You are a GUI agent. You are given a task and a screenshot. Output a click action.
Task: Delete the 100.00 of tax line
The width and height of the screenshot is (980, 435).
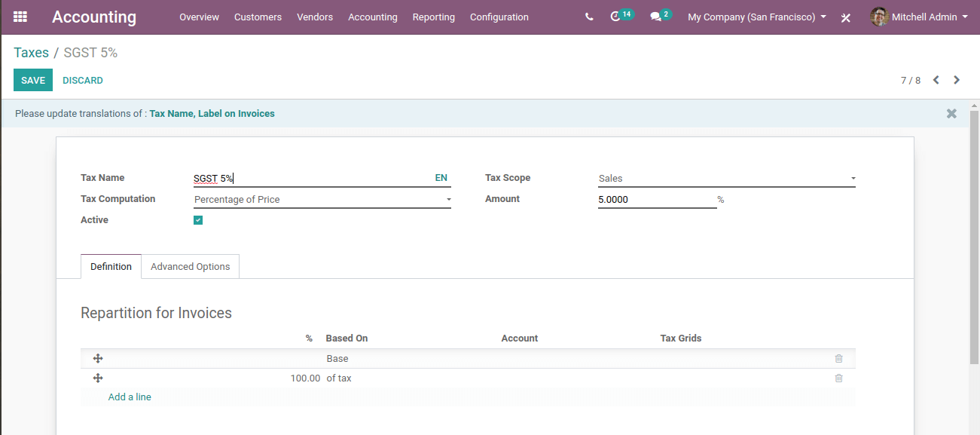click(x=838, y=378)
